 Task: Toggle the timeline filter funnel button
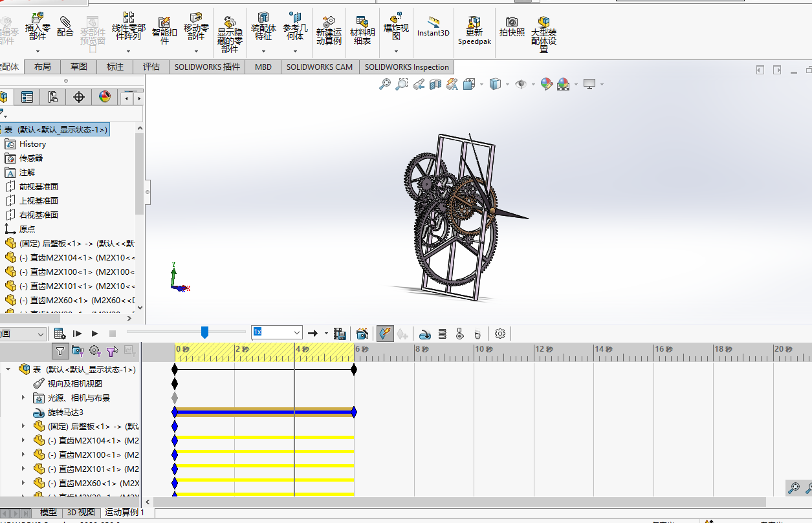point(60,350)
